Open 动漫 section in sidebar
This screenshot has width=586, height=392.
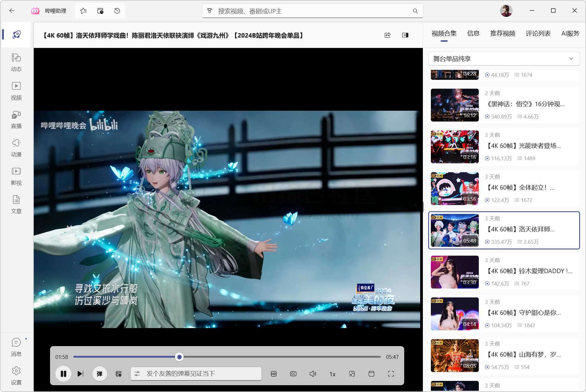click(16, 148)
